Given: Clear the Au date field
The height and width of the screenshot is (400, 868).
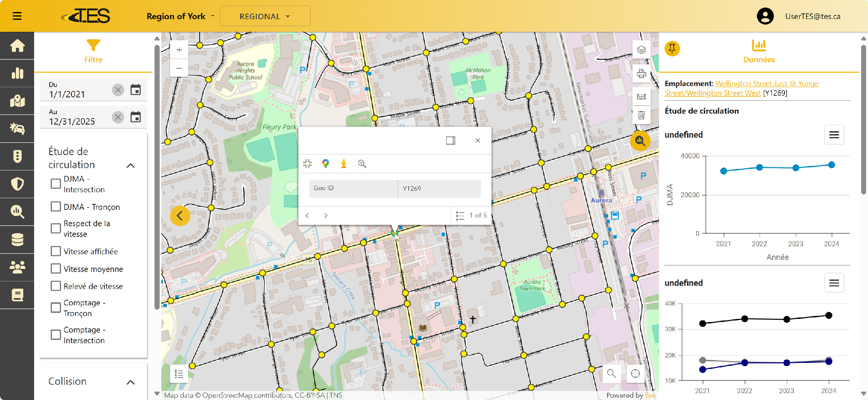Looking at the screenshot, I should click(118, 117).
